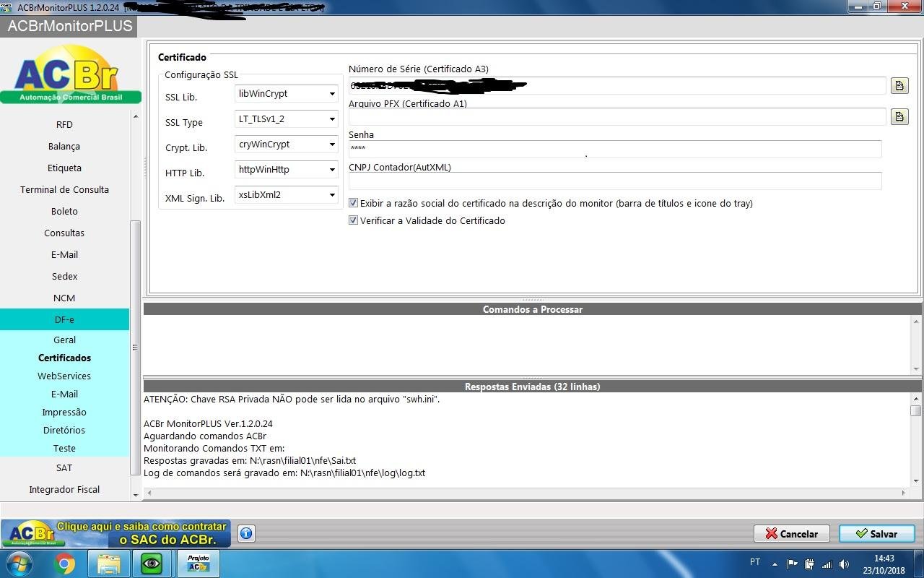Click the Action Center flag icon
Image resolution: width=924 pixels, height=578 pixels.
click(792, 564)
